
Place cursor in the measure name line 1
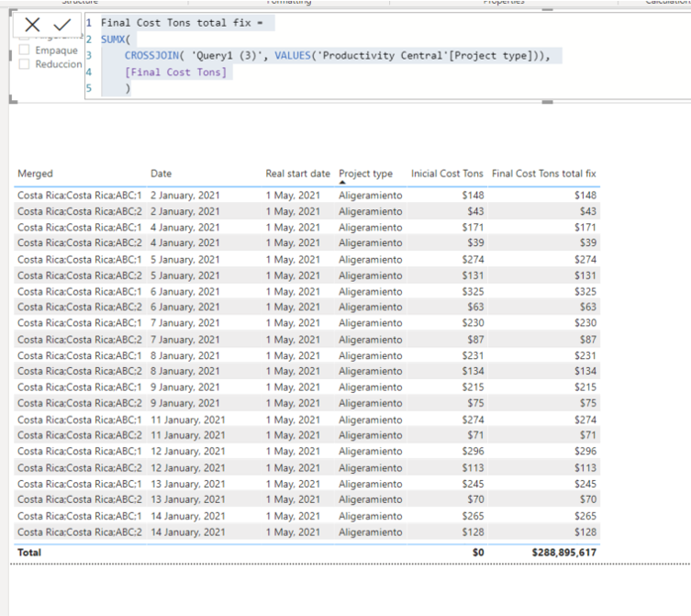click(x=182, y=23)
